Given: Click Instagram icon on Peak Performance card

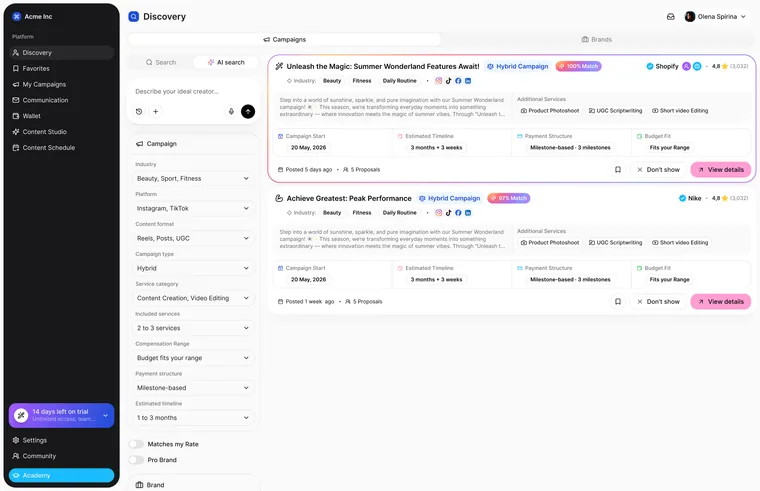Looking at the screenshot, I should pyautogui.click(x=439, y=213).
